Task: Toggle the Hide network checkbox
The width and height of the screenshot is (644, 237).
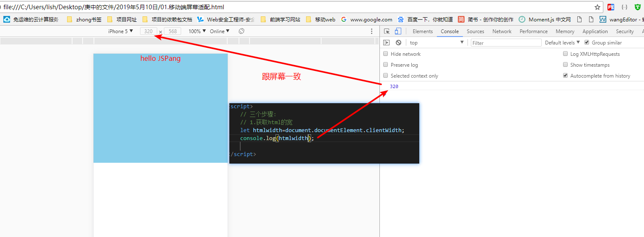Action: click(x=386, y=54)
